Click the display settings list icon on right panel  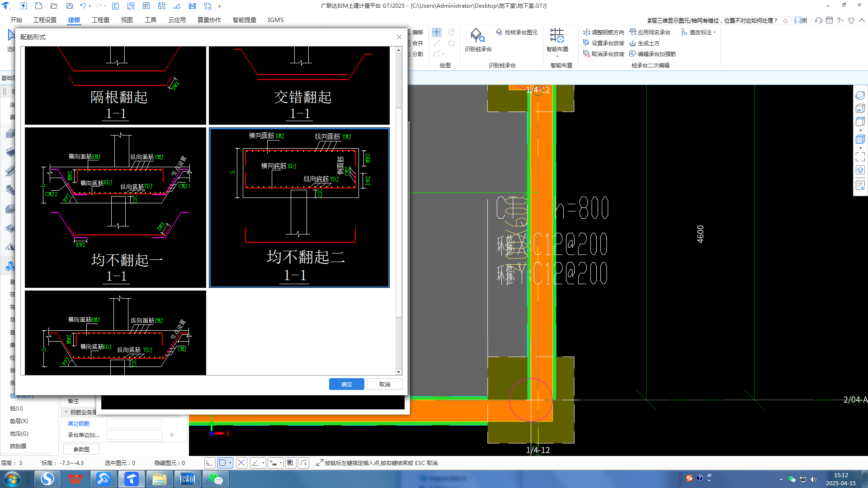click(x=860, y=186)
